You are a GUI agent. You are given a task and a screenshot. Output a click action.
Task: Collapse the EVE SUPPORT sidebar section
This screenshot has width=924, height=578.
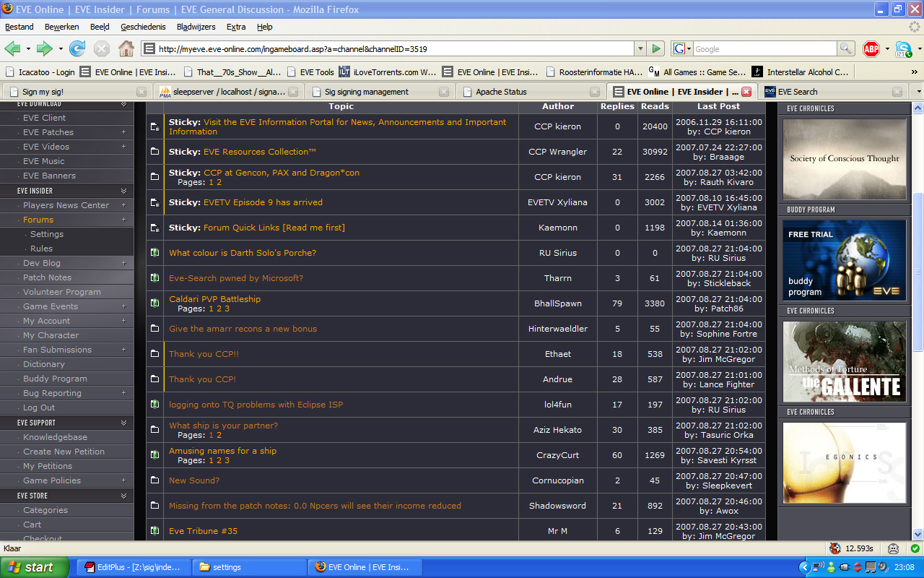(x=123, y=423)
